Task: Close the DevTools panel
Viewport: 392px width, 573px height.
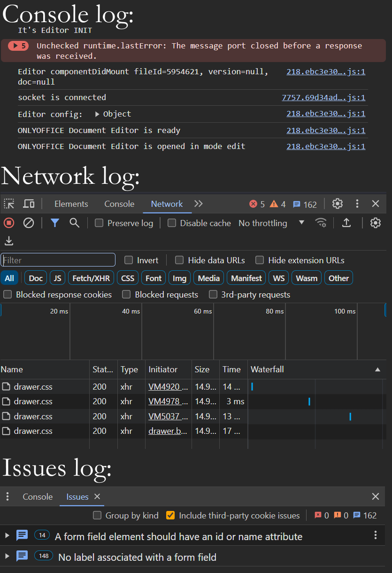Action: pos(376,204)
